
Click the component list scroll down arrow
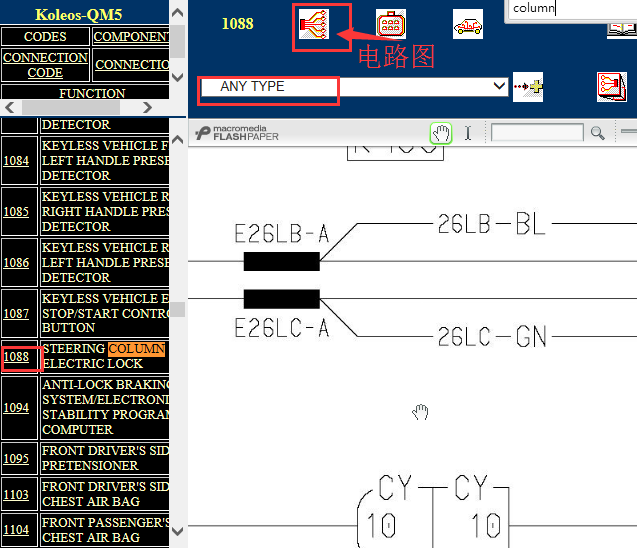pyautogui.click(x=178, y=531)
